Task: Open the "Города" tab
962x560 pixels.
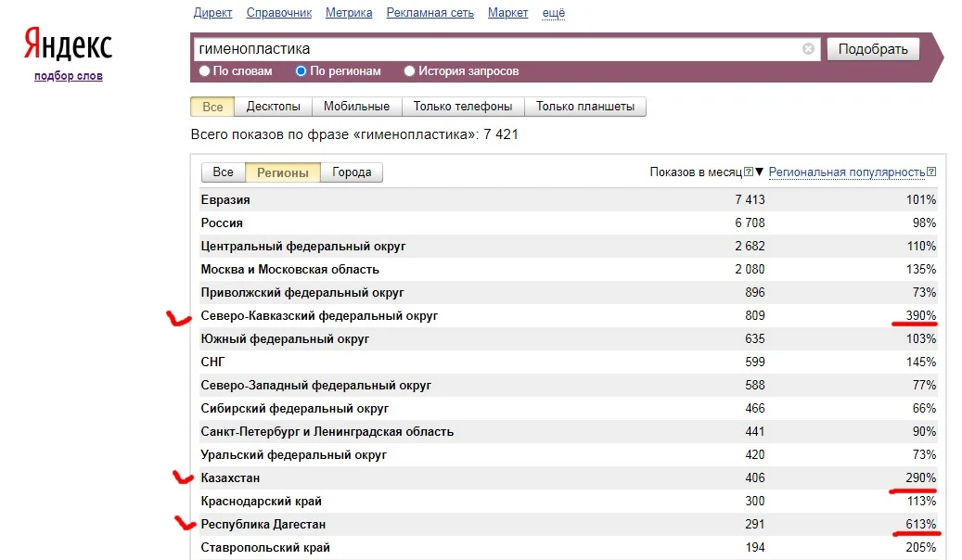Action: (352, 172)
